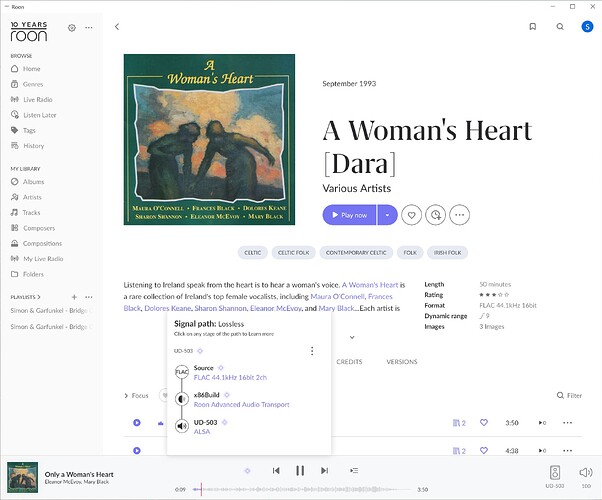Open the first Simon & Garfunkel playlist

[51, 310]
